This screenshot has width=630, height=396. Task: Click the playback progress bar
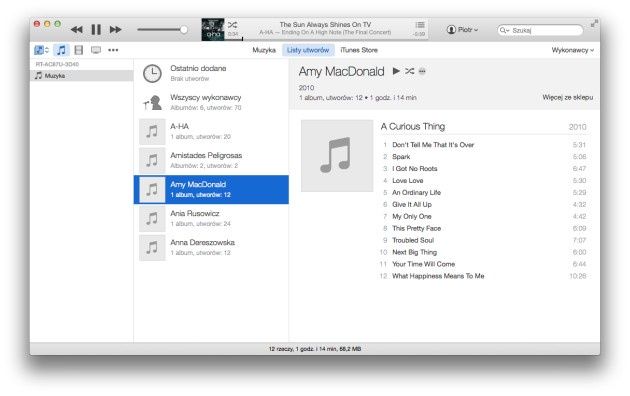(x=326, y=39)
